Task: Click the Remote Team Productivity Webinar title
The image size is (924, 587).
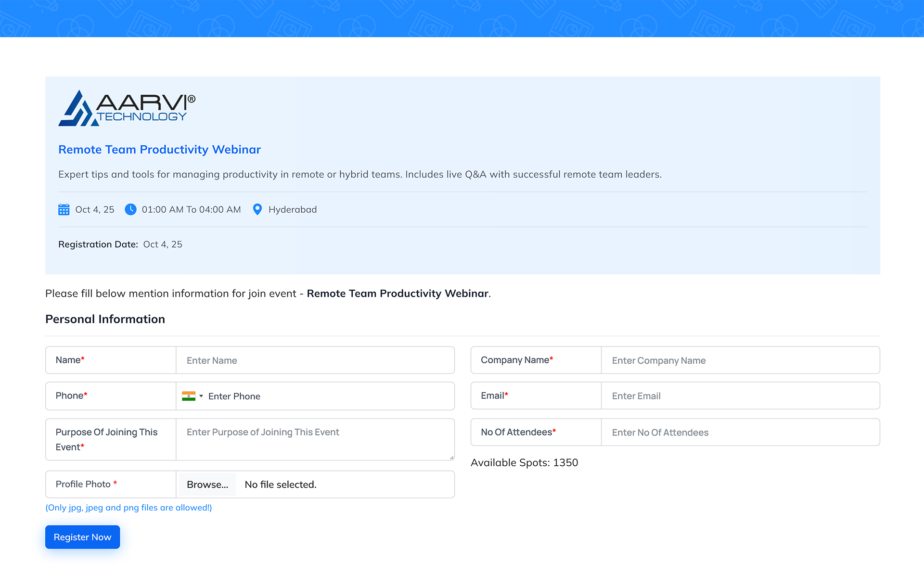Action: [159, 150]
